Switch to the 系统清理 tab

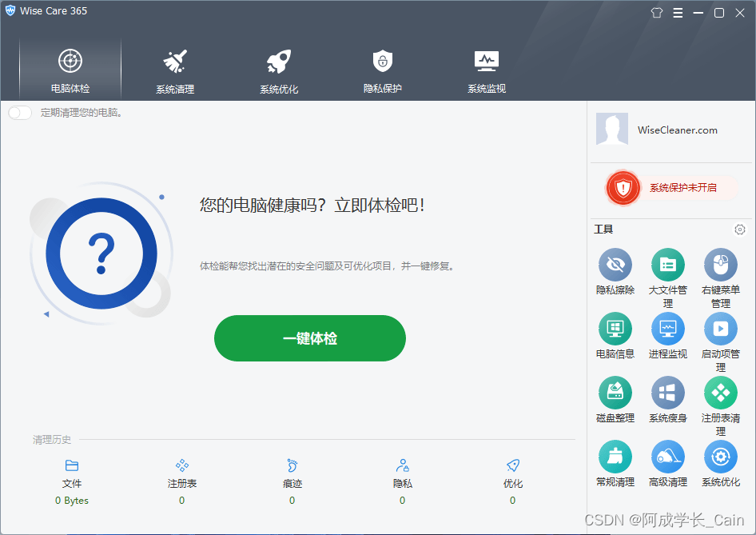point(174,70)
